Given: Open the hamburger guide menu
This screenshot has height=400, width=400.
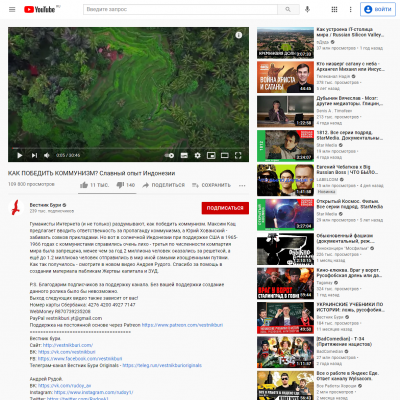Looking at the screenshot, I should (x=12, y=9).
